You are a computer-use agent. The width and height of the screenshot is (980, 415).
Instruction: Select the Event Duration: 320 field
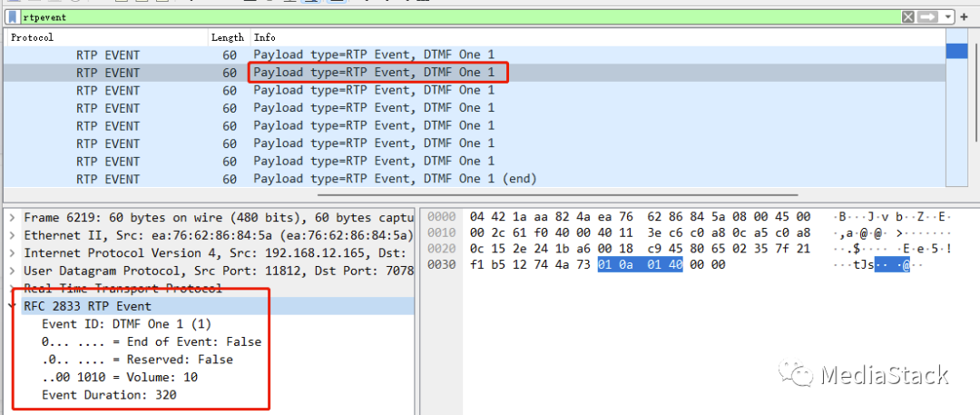(x=109, y=395)
